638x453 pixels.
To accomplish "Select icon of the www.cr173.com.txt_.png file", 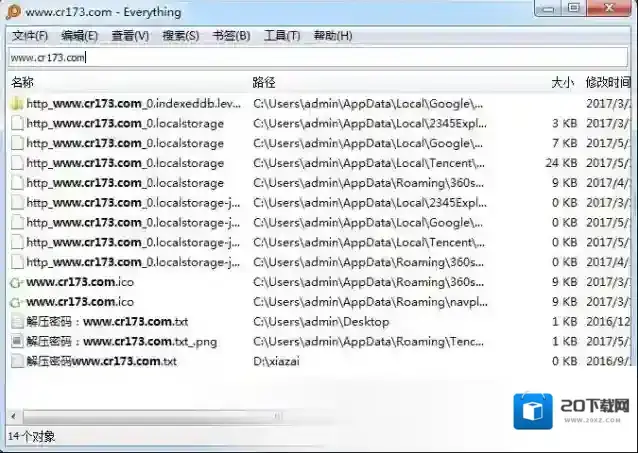I will pyautogui.click(x=17, y=341).
